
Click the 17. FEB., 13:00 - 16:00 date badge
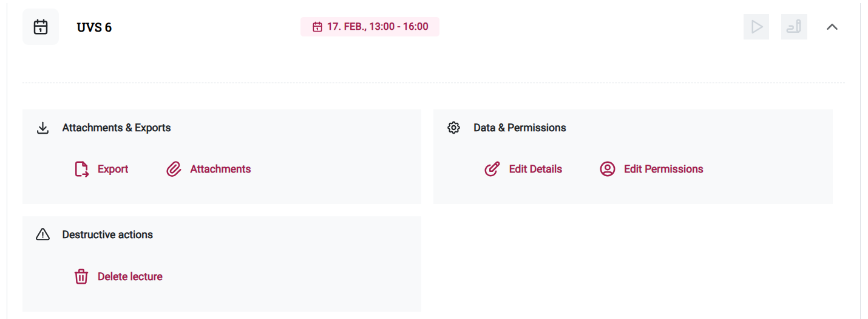(x=370, y=27)
